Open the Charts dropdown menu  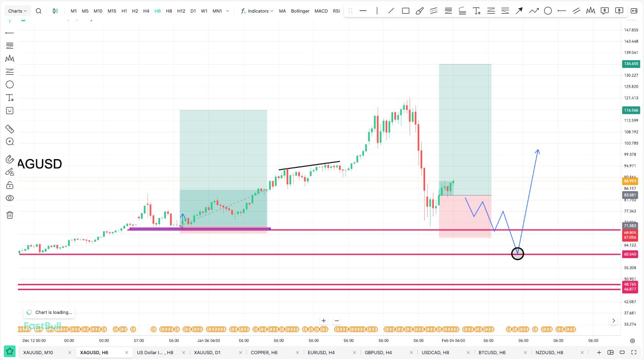(18, 11)
